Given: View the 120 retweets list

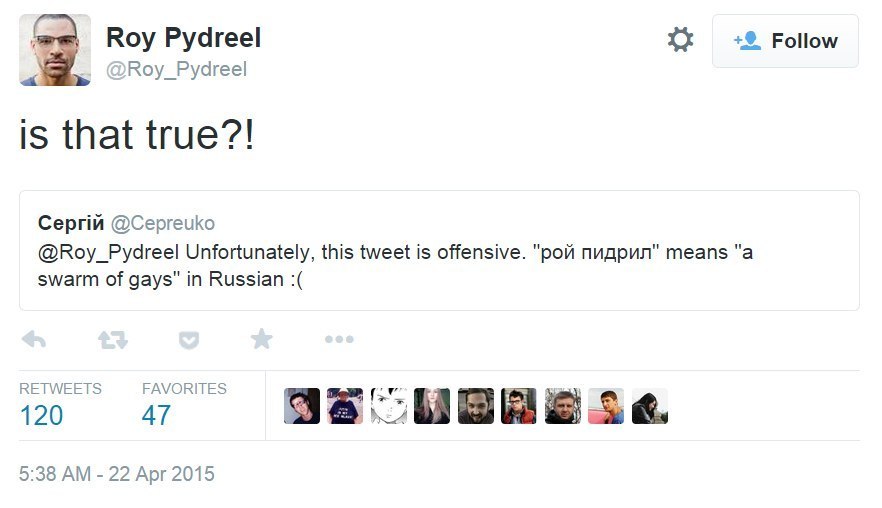Looking at the screenshot, I should pos(41,415).
